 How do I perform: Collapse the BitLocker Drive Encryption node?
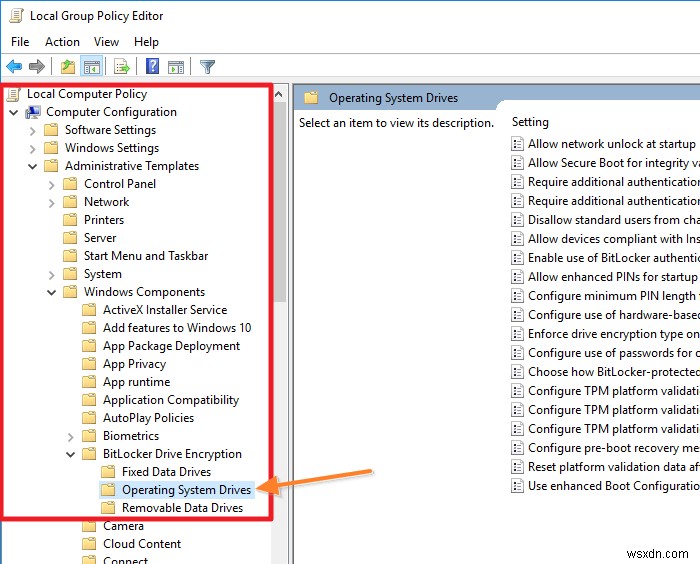71,455
